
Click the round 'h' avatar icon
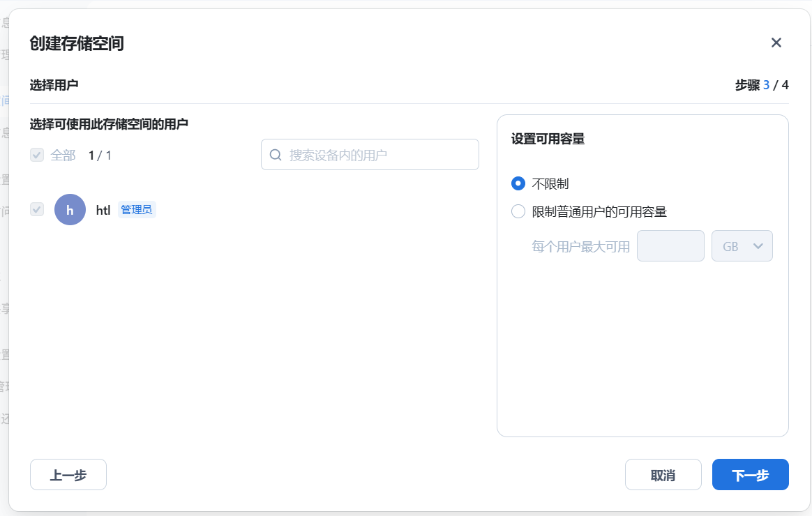coord(70,209)
